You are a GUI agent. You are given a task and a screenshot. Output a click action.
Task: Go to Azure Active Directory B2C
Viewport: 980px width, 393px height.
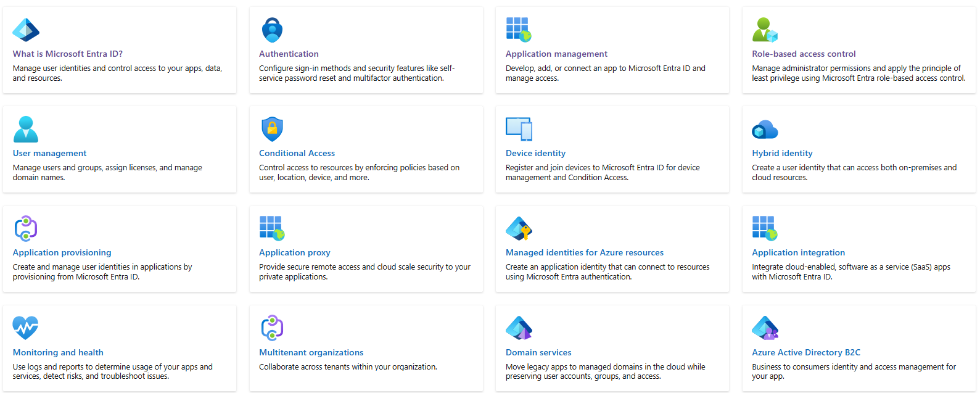(x=806, y=352)
